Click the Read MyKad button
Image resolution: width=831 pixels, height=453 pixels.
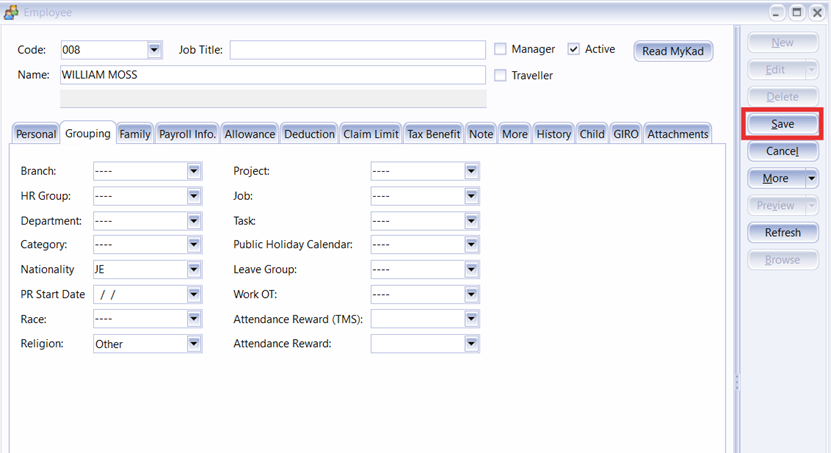click(x=673, y=51)
